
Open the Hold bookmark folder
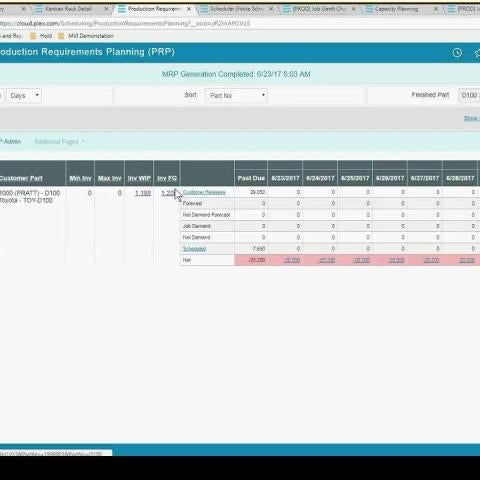(x=41, y=36)
